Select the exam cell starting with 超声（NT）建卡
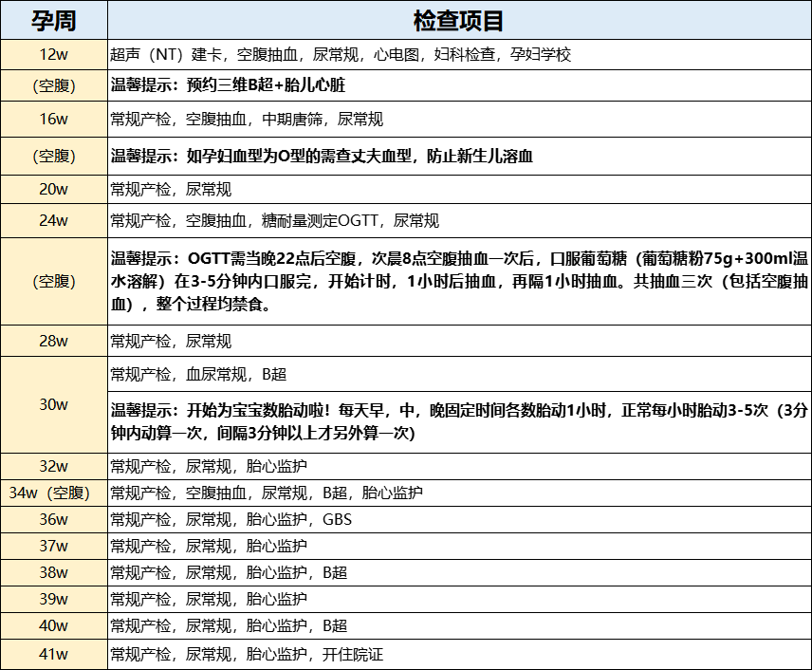This screenshot has width=812, height=670. coord(341,55)
